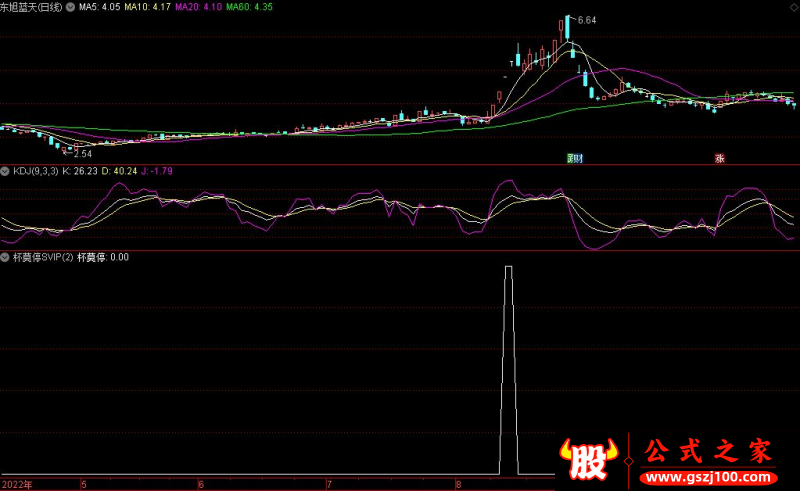Open the KDJ indicator dropdown arrow
This screenshot has height=491, width=800.
tap(5, 171)
